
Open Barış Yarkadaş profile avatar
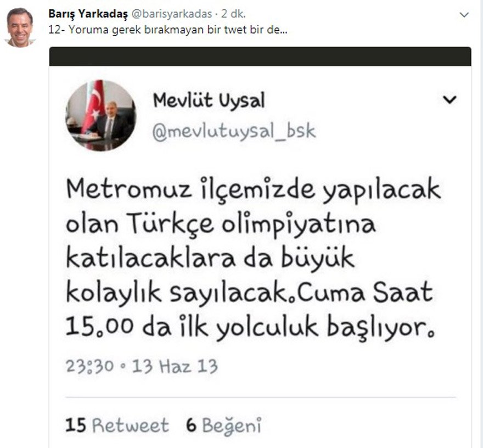[20, 27]
